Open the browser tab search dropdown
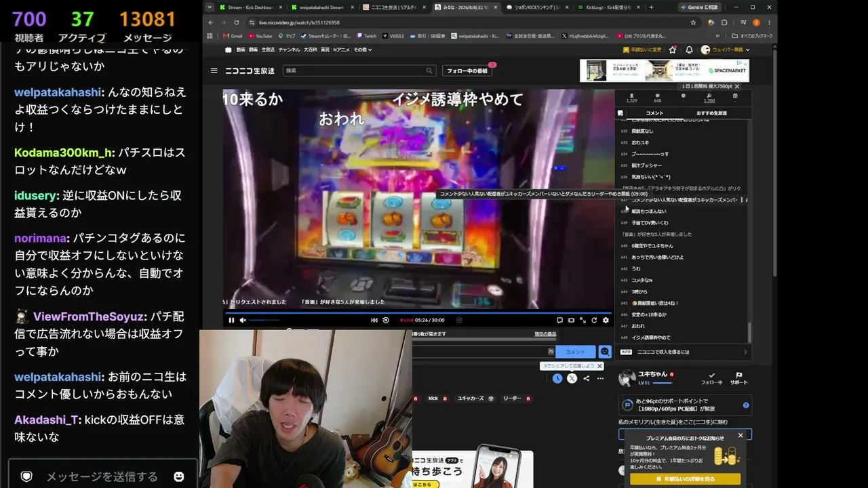Screen dimensions: 868x488 [x=210, y=7]
